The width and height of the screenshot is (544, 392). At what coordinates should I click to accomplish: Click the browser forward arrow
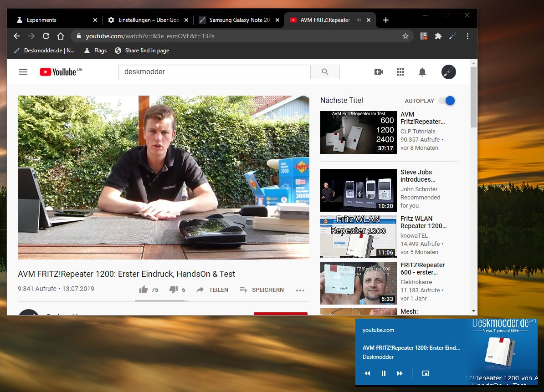[x=31, y=36]
